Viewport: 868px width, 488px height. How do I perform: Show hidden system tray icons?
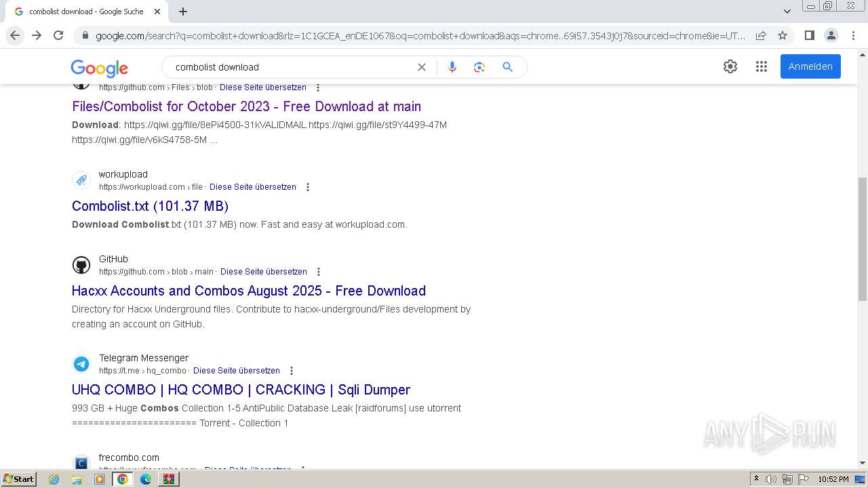(x=756, y=479)
